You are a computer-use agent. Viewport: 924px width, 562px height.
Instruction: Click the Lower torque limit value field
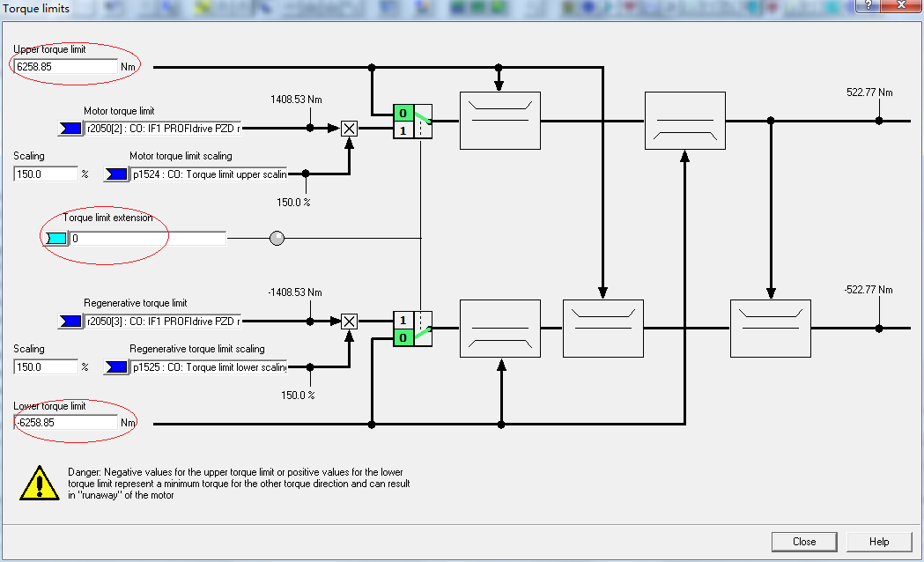65,423
